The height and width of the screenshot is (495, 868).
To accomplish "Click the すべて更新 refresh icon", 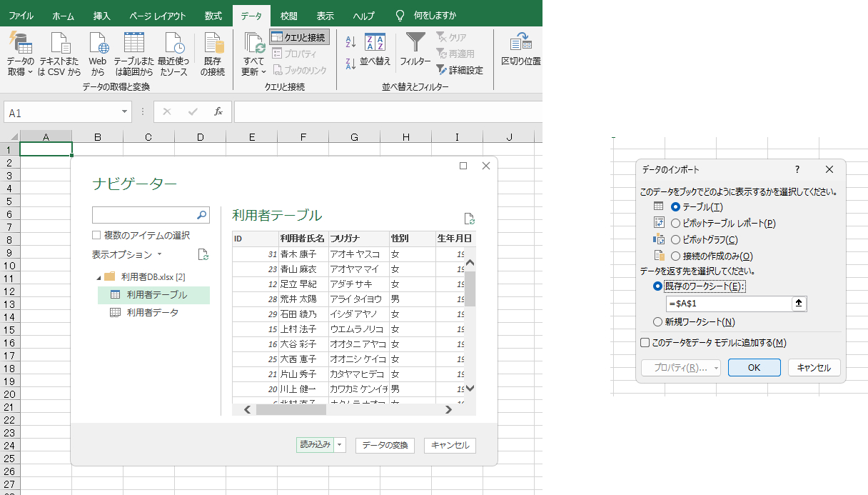I will point(253,43).
